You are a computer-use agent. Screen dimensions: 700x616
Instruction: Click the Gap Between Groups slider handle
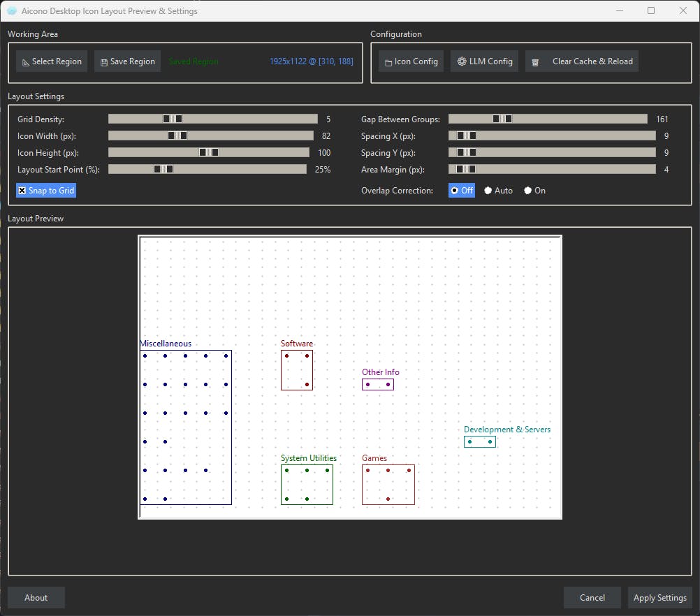click(x=502, y=119)
